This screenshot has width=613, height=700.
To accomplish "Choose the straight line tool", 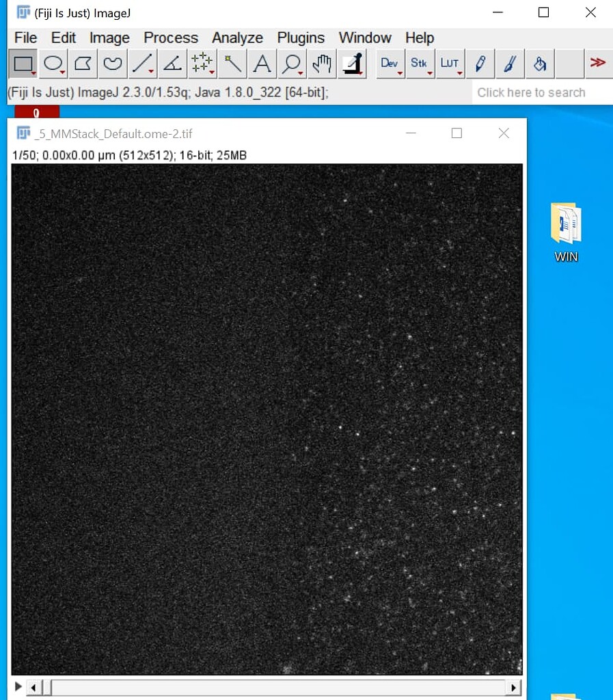I will (141, 64).
